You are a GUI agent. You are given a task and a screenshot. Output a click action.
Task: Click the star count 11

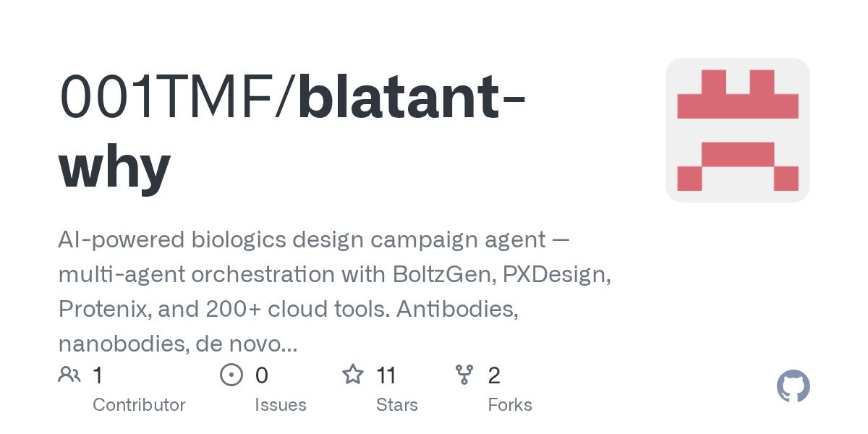tap(386, 375)
